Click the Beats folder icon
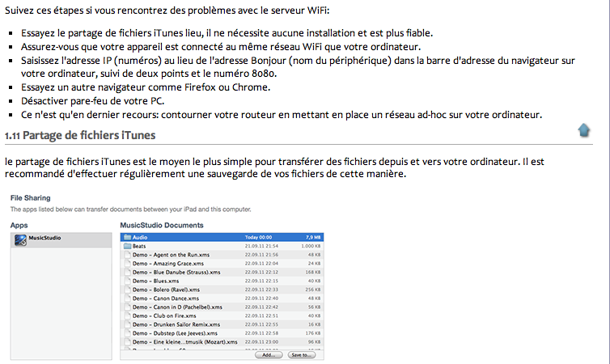Screen dimensions: 610x364 point(127,246)
